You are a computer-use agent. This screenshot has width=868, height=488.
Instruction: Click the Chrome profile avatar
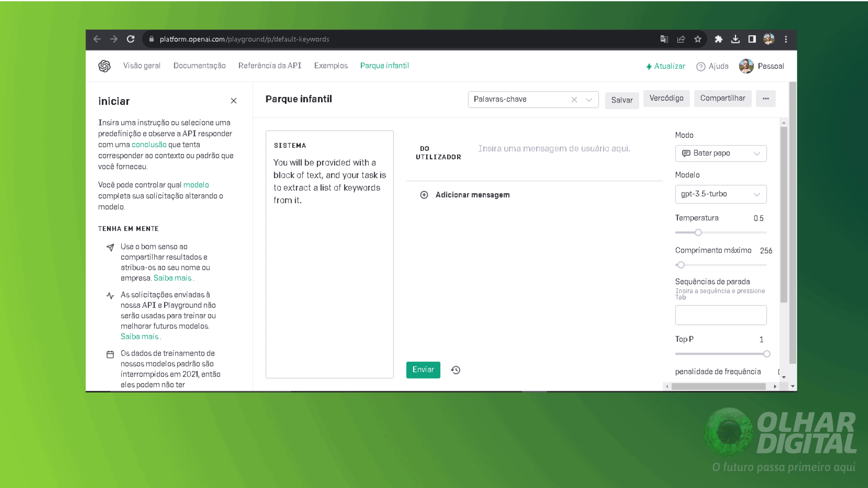[769, 39]
